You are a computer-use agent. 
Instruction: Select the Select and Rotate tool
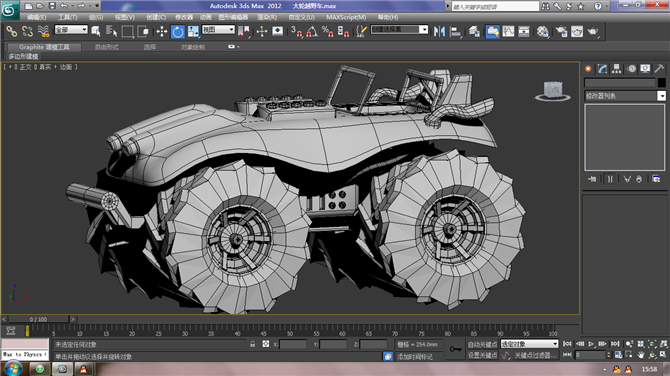178,31
